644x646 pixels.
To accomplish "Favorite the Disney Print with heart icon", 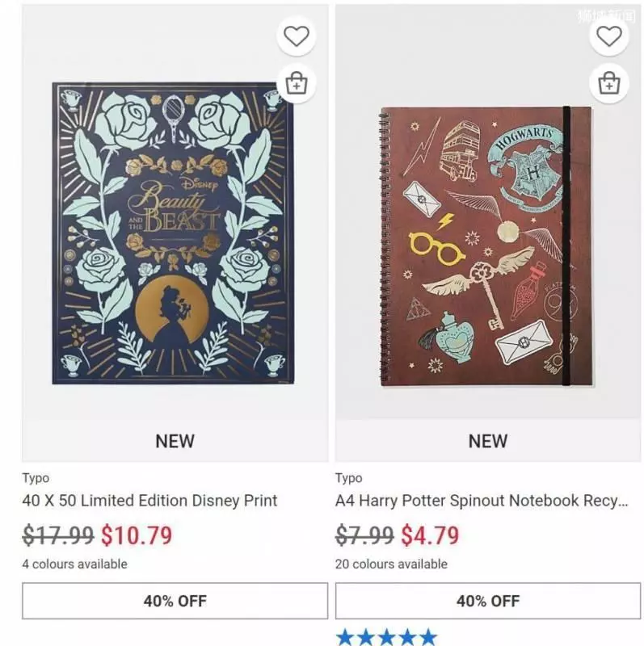I will click(x=297, y=36).
